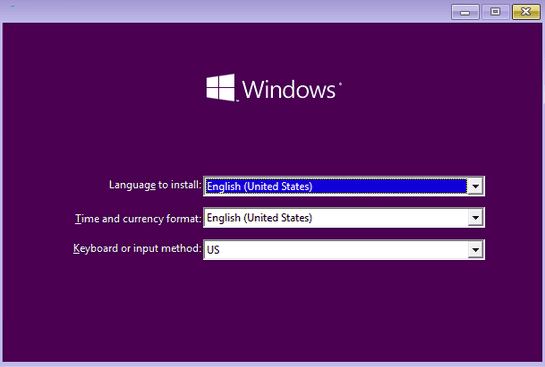Click the US keyboard value field
The height and width of the screenshot is (367, 545).
(336, 250)
